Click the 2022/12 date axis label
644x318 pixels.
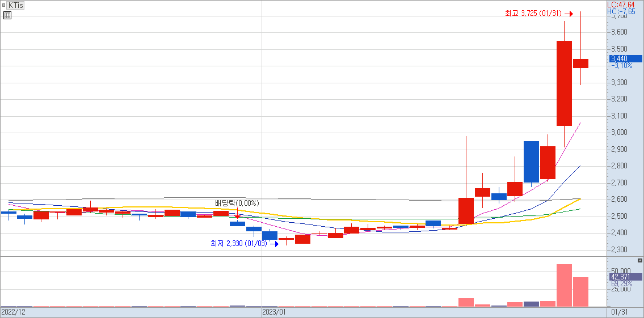[x=14, y=312]
